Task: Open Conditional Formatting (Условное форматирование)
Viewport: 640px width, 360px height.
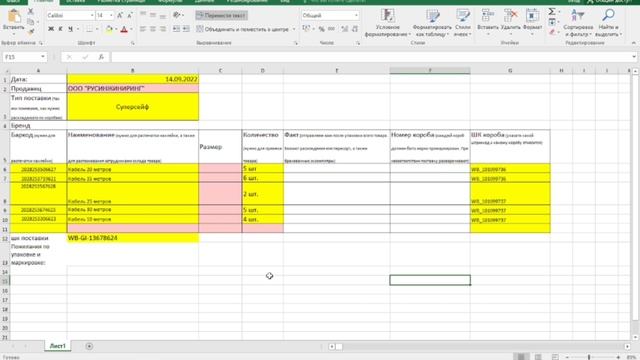Action: tap(387, 23)
